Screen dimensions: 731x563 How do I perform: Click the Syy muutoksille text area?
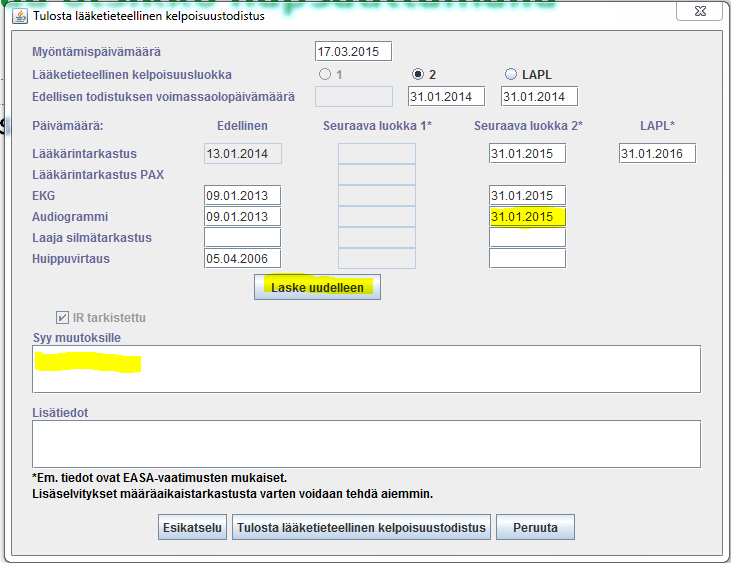[366, 369]
